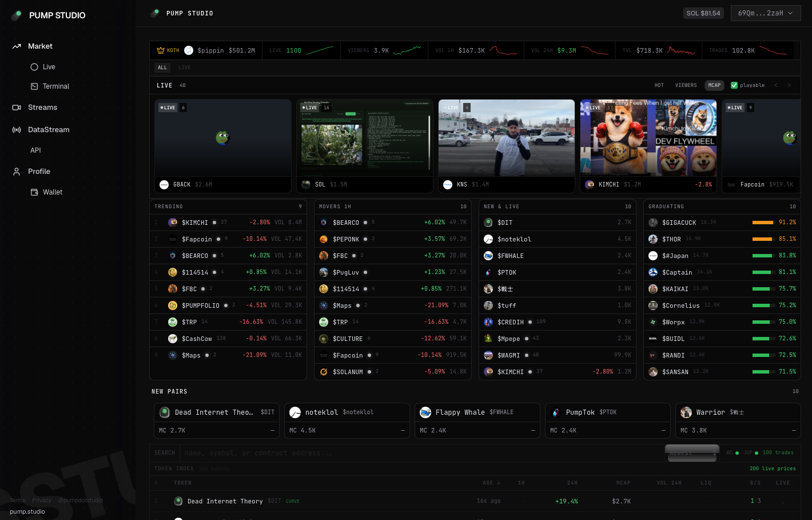Viewport: 812px width, 520px height.
Task: Open Wallet icon in sidebar
Action: (34, 192)
